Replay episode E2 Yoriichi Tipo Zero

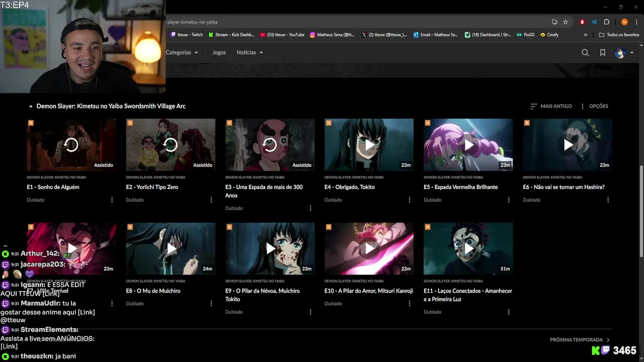(x=171, y=145)
